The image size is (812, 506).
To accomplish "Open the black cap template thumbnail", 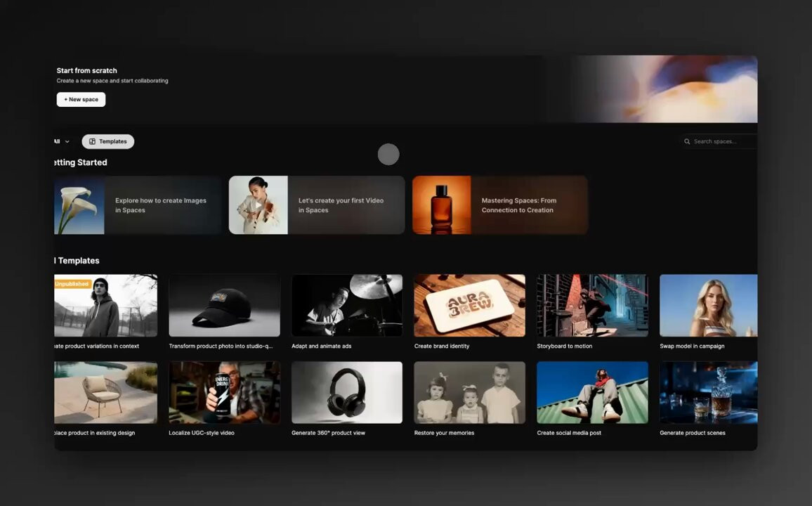I will coord(224,306).
